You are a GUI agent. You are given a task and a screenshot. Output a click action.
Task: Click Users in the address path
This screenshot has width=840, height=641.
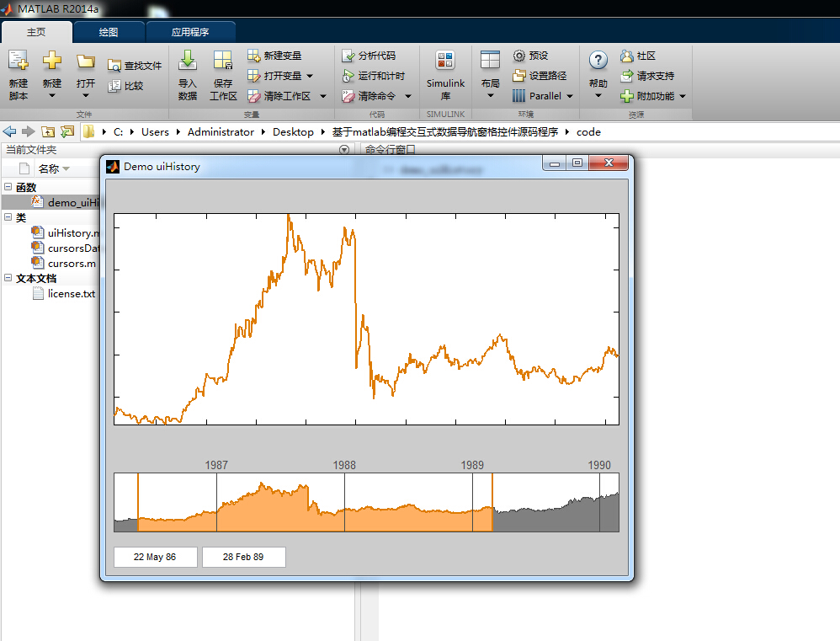click(x=155, y=132)
